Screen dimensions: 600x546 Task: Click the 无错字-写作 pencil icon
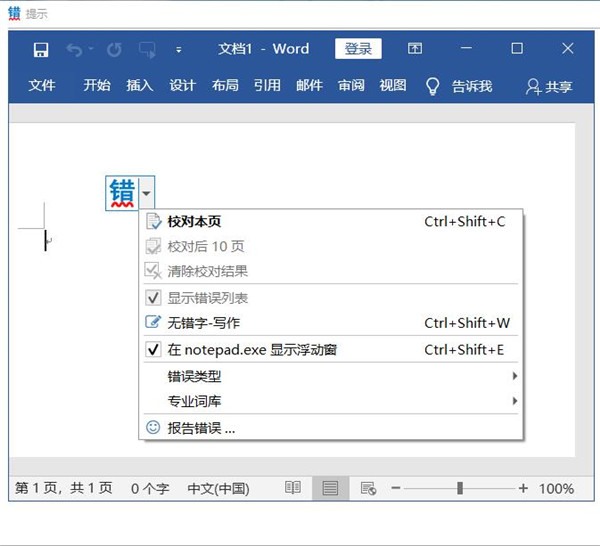(153, 322)
